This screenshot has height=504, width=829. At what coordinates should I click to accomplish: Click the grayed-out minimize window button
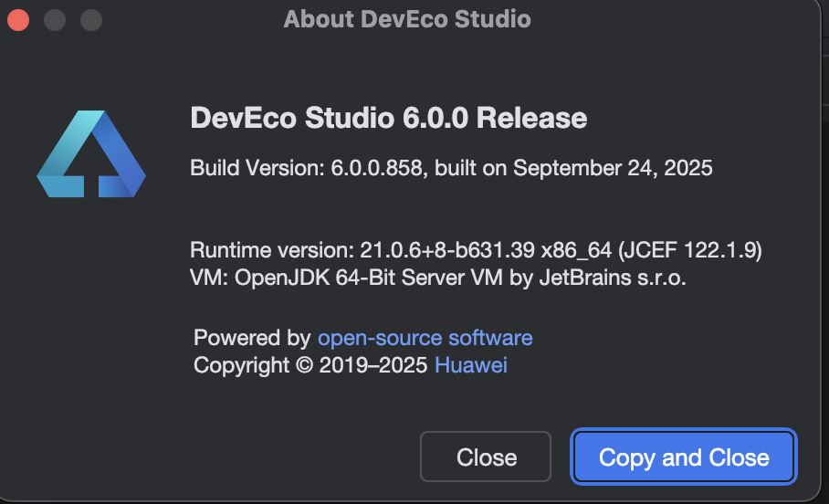pos(55,19)
